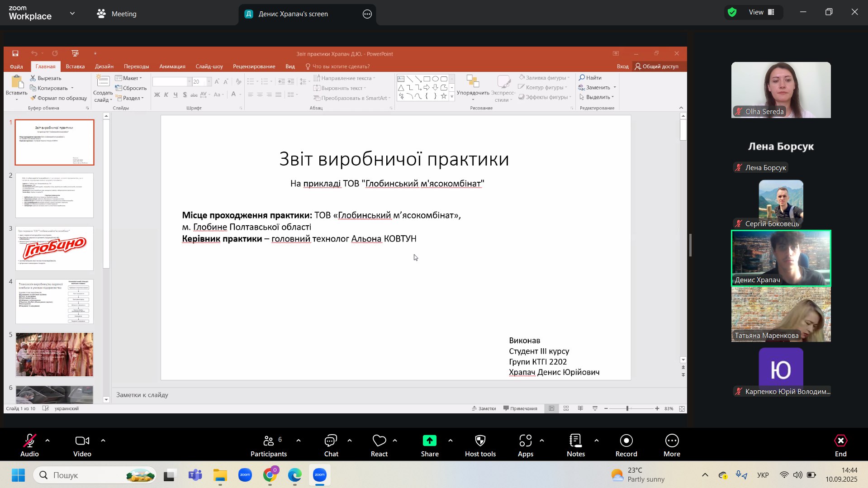Select the Meeting tab in Zoom

click(117, 14)
